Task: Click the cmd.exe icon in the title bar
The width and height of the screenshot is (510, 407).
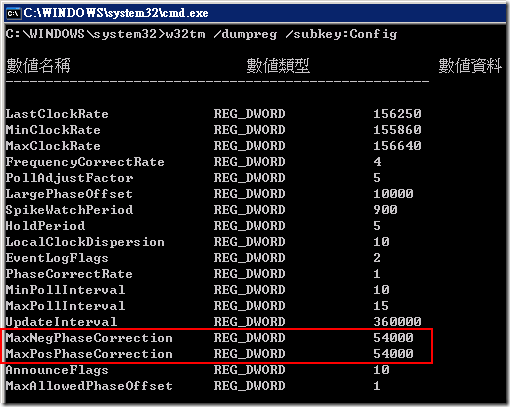Action: [x=13, y=13]
